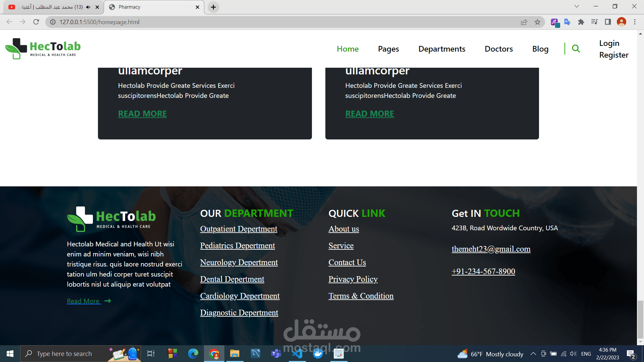Bookmark this page with star icon
The width and height of the screenshot is (644, 362).
pos(537,22)
